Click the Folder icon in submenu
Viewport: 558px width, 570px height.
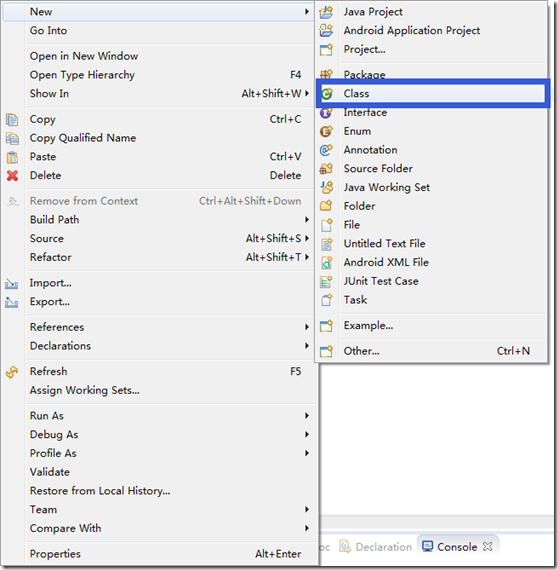click(x=326, y=206)
